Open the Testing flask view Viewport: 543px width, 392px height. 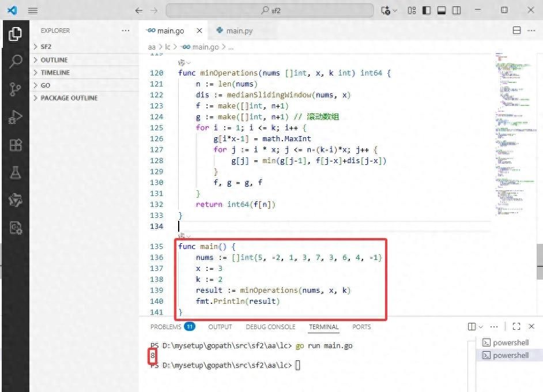tap(16, 172)
